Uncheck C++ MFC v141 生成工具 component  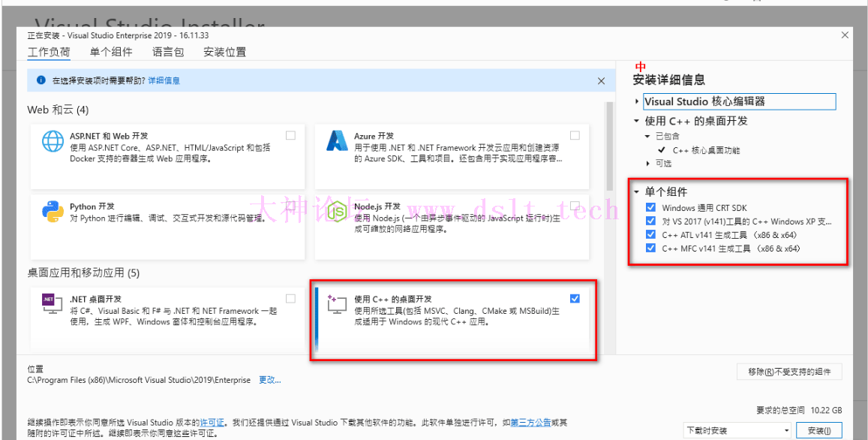[x=650, y=249]
